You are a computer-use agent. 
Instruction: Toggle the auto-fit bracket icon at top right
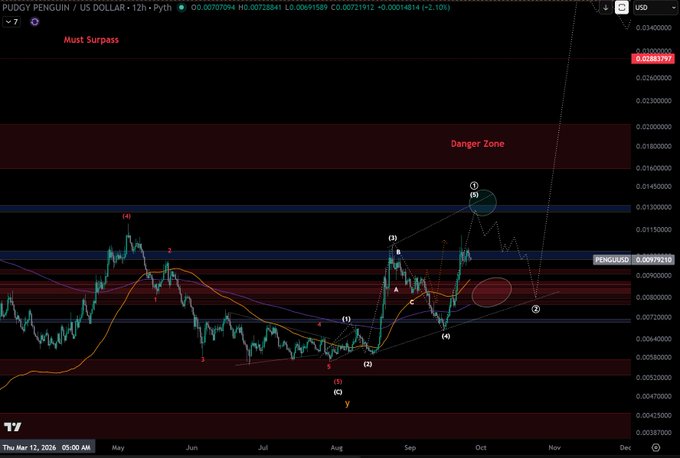622,7
